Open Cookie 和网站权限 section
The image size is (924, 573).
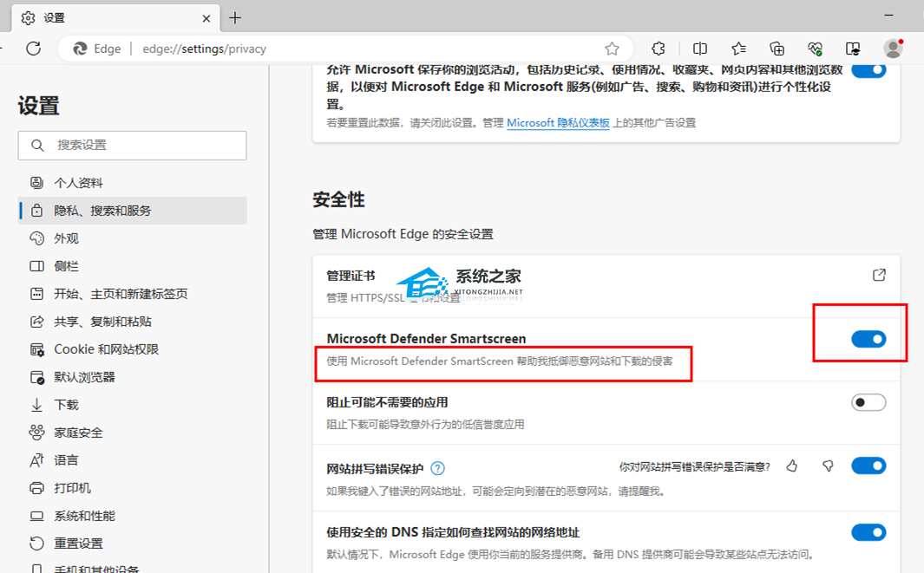[132, 349]
